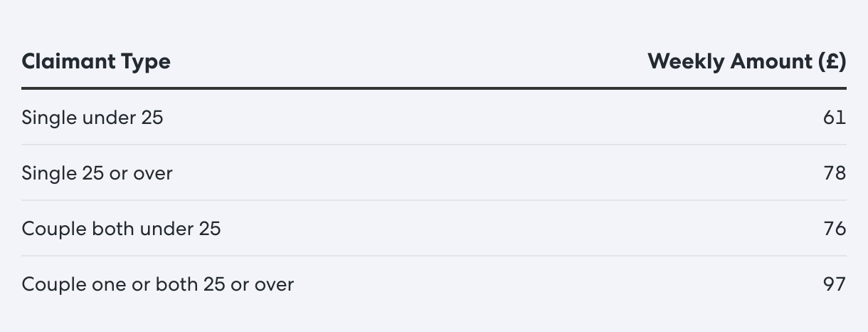
Task: Click the Weekly Amount (£) column header
Action: (x=747, y=62)
